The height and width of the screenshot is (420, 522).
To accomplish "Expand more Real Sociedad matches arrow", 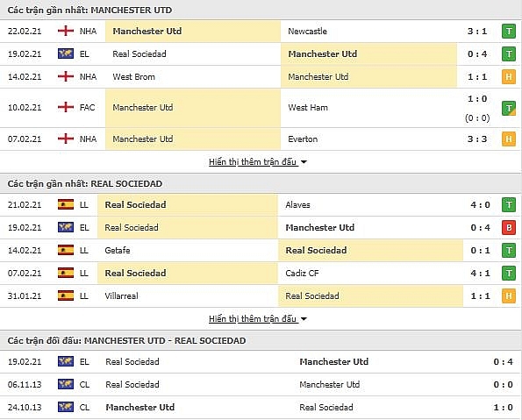I will point(304,319).
